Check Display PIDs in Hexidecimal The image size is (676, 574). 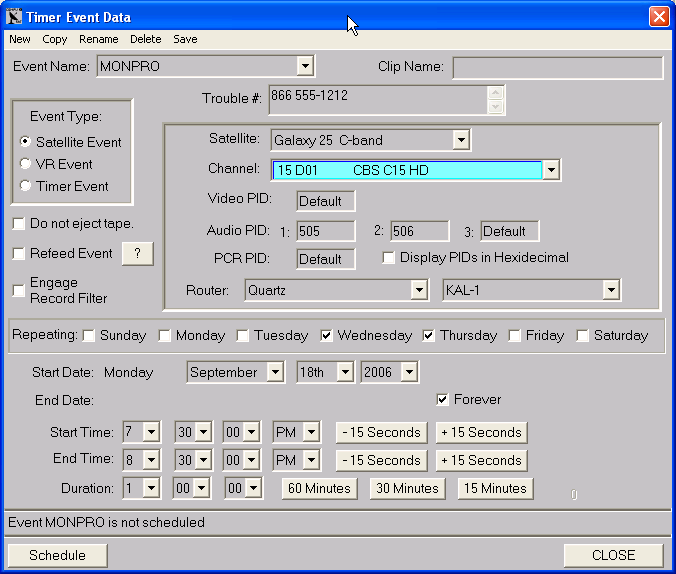pos(389,258)
